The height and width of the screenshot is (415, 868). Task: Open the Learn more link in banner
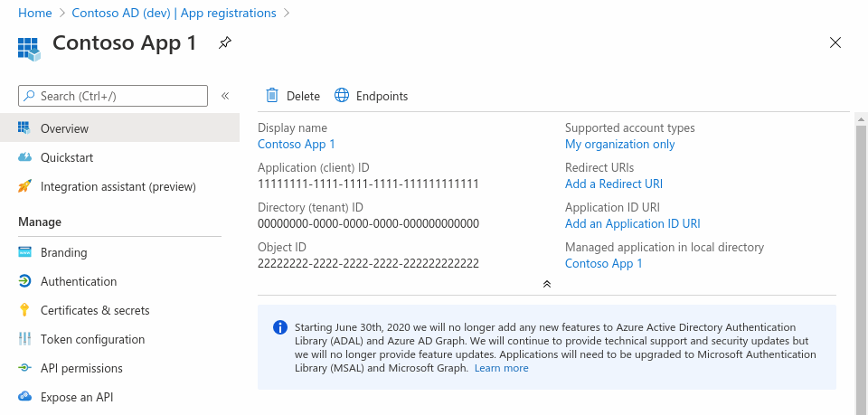tap(501, 368)
